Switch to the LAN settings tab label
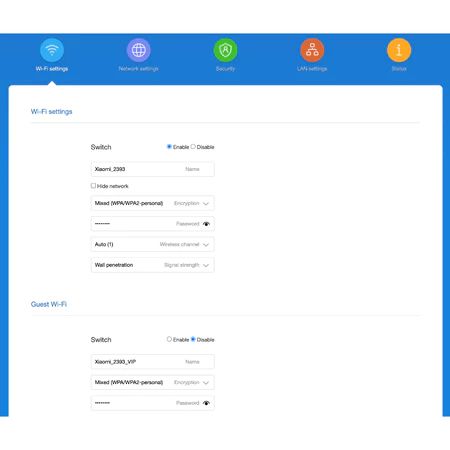 (312, 69)
